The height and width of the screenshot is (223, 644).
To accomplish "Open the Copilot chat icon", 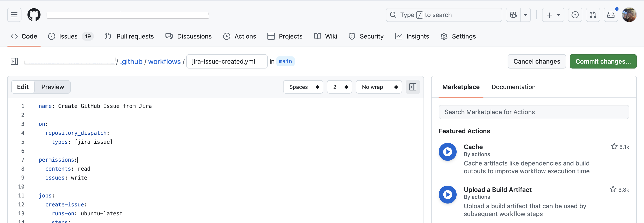I will (x=513, y=15).
